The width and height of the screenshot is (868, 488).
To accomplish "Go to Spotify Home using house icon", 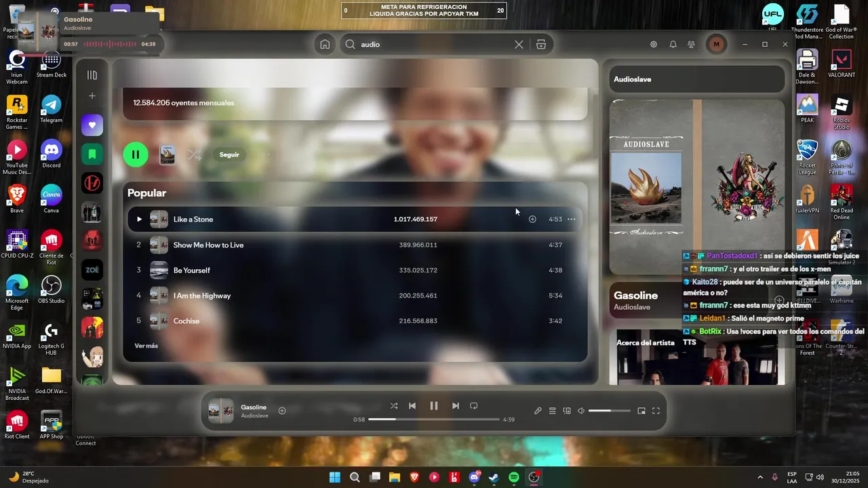I will 325,44.
